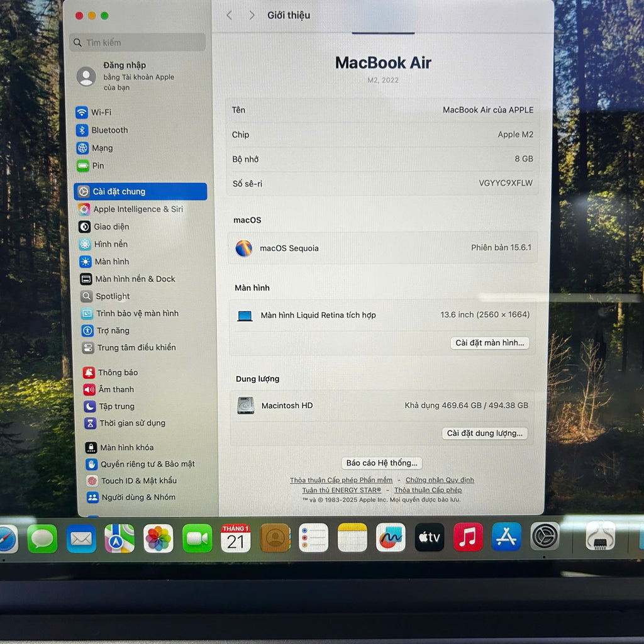Open Pin battery settings
The image size is (644, 644).
tap(97, 166)
